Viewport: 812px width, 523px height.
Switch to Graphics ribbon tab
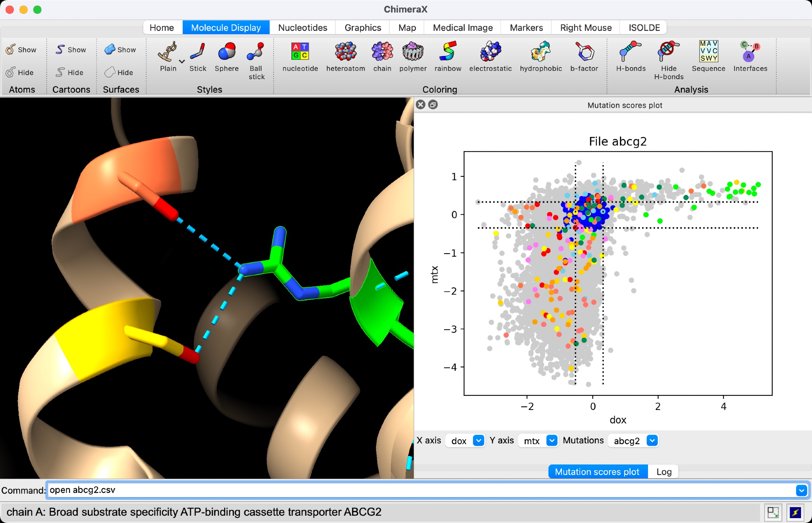[x=363, y=28]
